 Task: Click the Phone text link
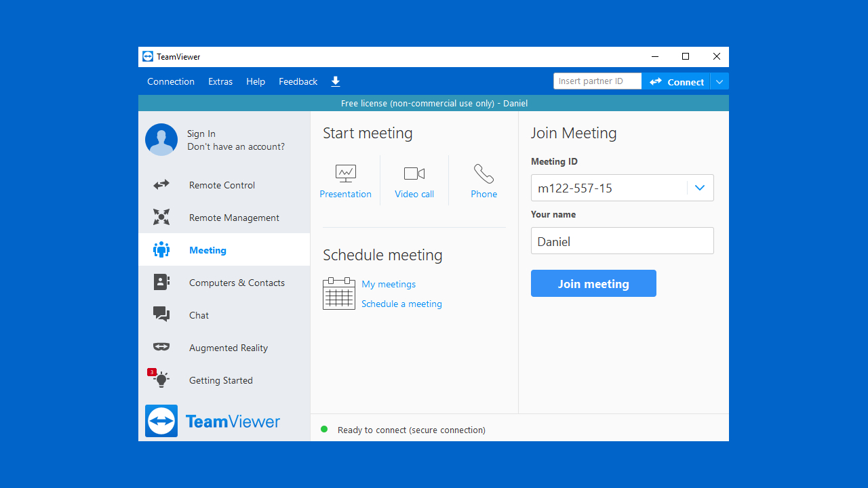[484, 194]
